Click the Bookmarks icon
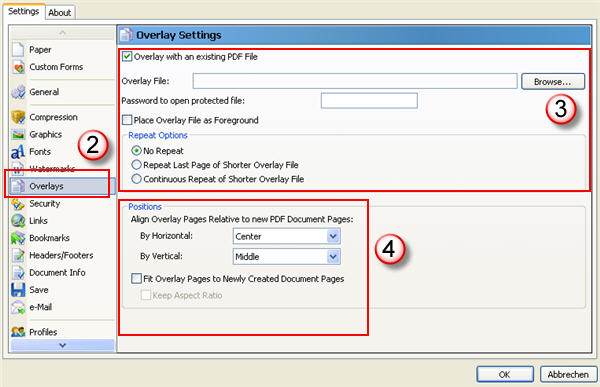 (x=18, y=238)
